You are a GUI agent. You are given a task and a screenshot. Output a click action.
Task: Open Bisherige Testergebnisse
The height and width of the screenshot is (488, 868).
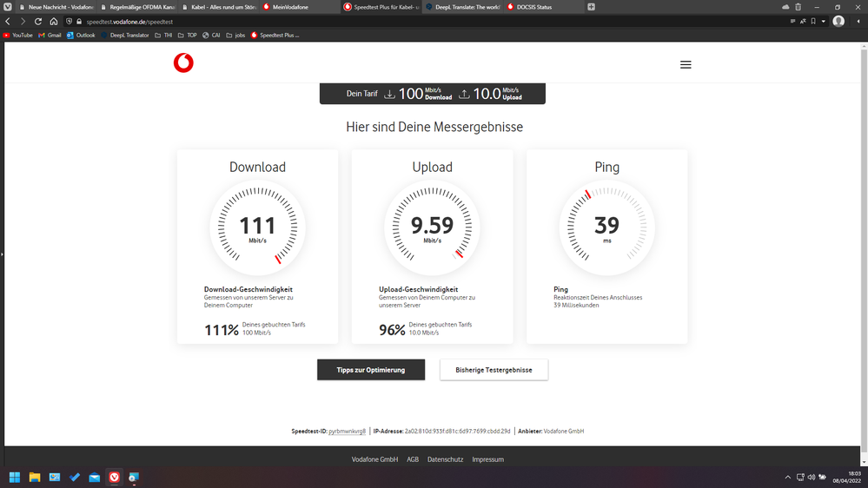[x=494, y=370]
